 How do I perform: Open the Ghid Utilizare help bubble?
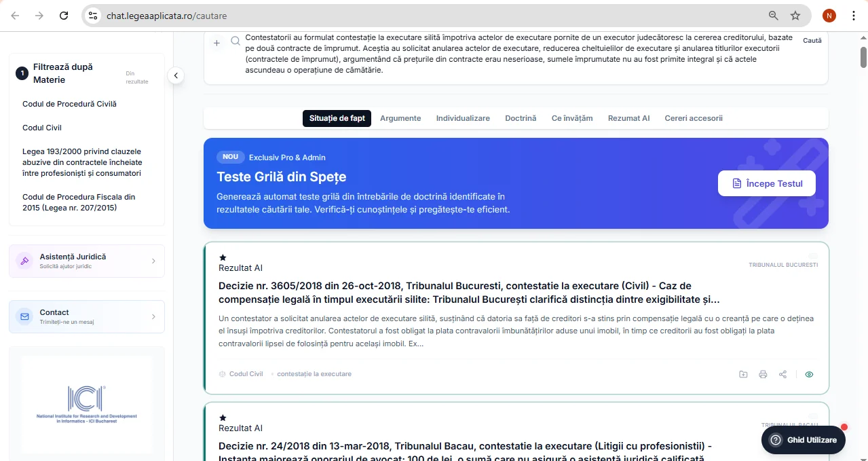tap(803, 440)
